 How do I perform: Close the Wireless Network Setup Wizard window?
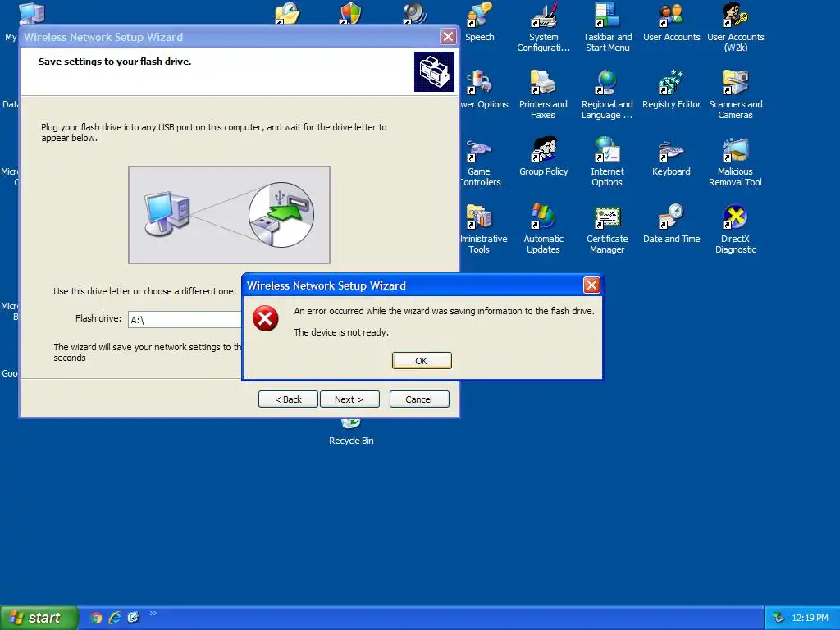click(448, 36)
